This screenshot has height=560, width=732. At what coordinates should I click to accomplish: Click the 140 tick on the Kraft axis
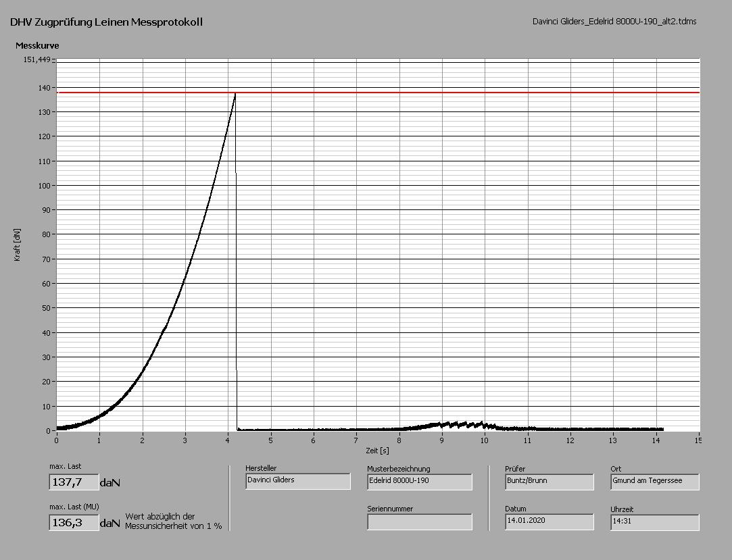(x=45, y=88)
